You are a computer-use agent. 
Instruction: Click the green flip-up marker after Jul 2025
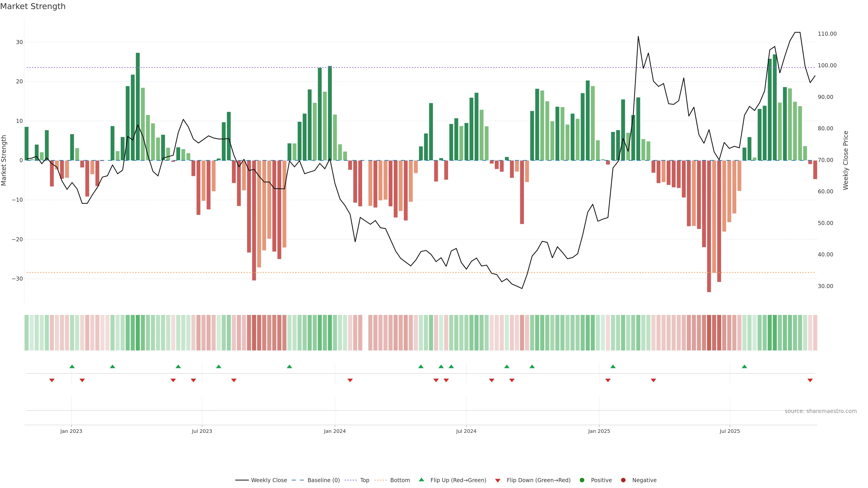744,366
